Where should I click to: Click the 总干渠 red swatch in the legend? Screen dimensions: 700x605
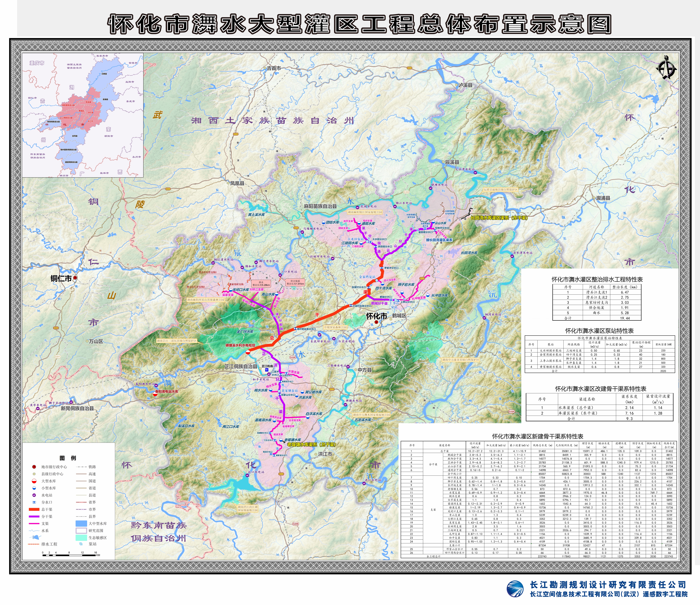[34, 509]
